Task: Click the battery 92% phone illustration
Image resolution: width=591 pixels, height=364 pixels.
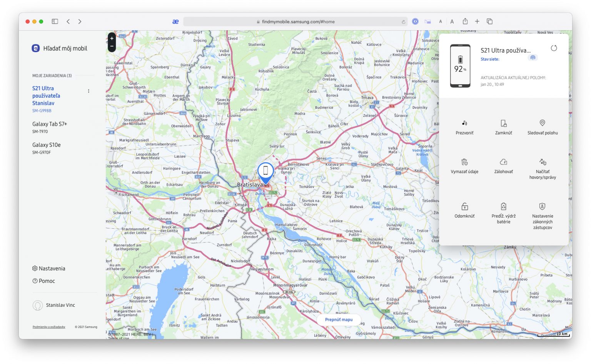Action: click(x=460, y=66)
